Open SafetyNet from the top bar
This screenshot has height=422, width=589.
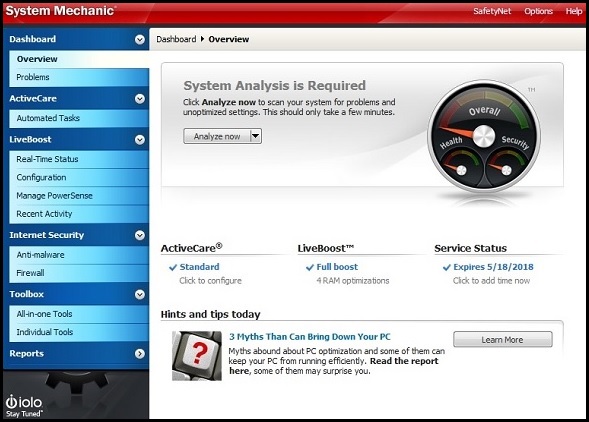[492, 11]
